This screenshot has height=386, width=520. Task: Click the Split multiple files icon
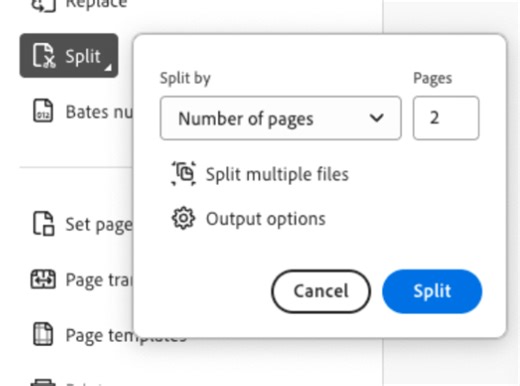click(x=184, y=173)
